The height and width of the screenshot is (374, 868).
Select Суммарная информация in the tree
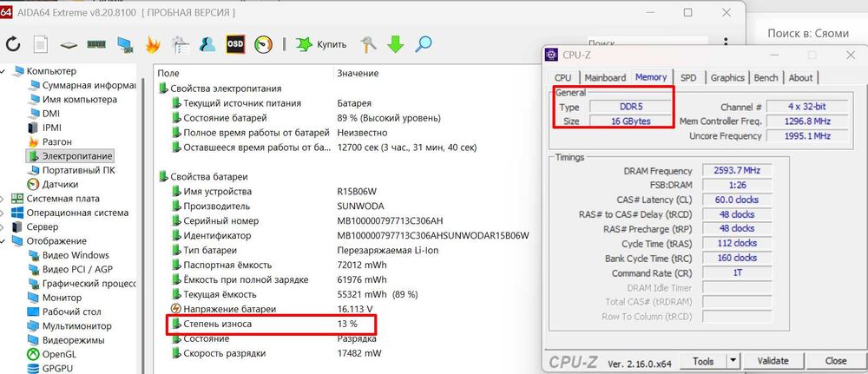[82, 85]
